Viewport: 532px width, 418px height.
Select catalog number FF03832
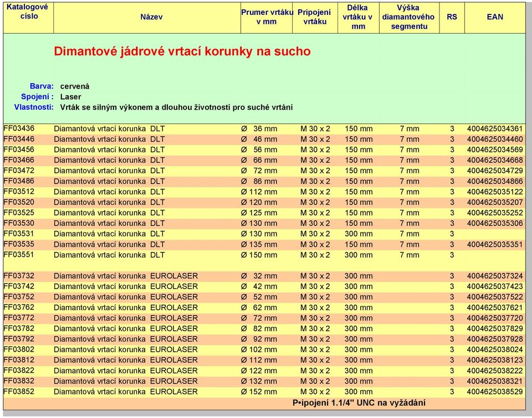tap(19, 381)
